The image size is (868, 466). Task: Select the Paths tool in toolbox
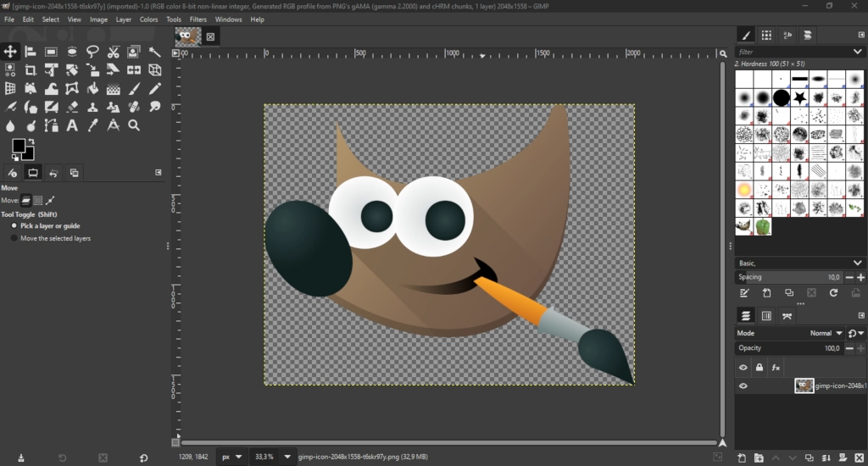click(51, 125)
